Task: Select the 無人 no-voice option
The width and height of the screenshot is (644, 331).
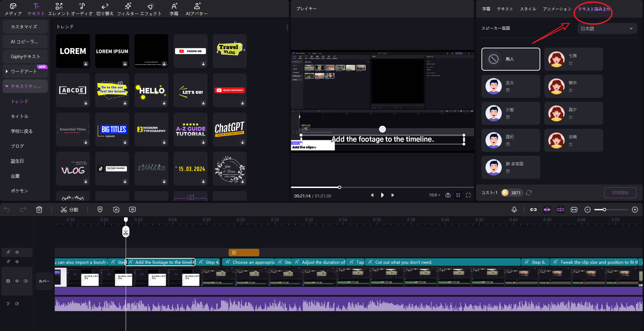Action: (511, 59)
